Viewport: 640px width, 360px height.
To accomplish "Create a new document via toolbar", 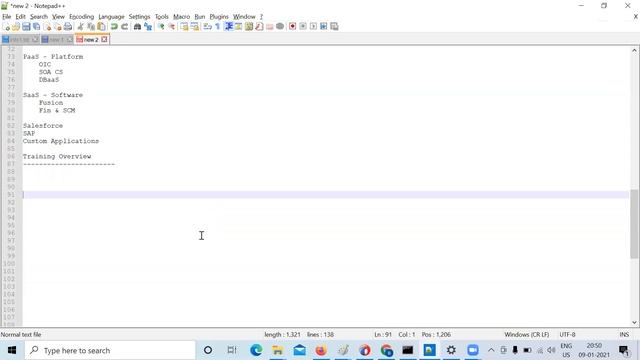I will [6, 27].
